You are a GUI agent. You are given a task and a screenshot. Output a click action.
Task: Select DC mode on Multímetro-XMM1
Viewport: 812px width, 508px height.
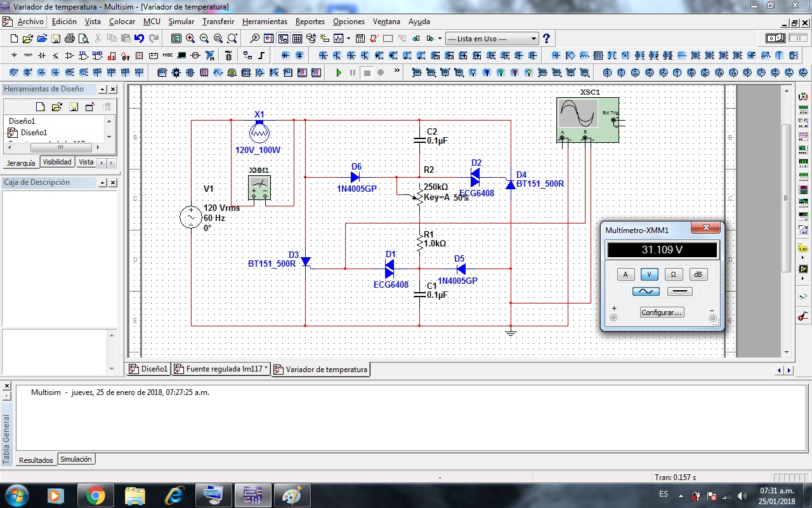pyautogui.click(x=680, y=291)
